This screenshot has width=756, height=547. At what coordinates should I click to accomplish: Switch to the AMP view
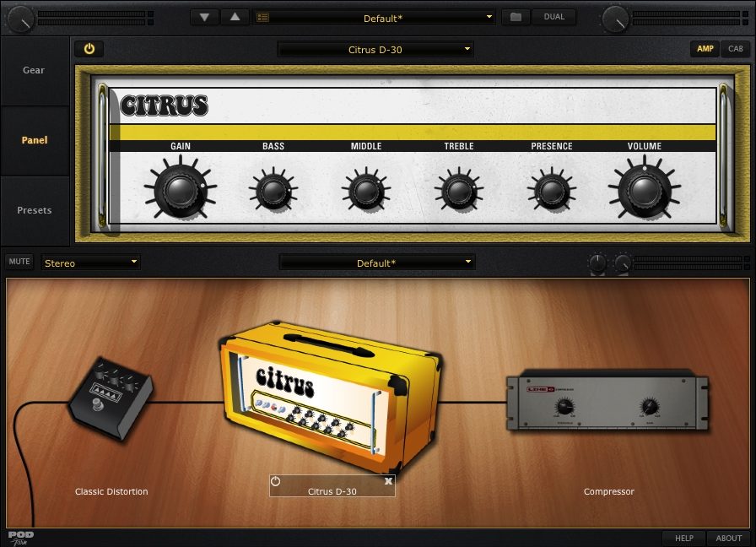tap(705, 49)
